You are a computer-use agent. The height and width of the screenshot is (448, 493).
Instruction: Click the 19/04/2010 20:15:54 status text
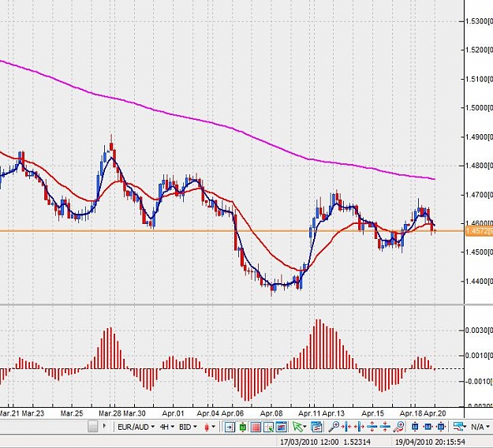coord(430,442)
